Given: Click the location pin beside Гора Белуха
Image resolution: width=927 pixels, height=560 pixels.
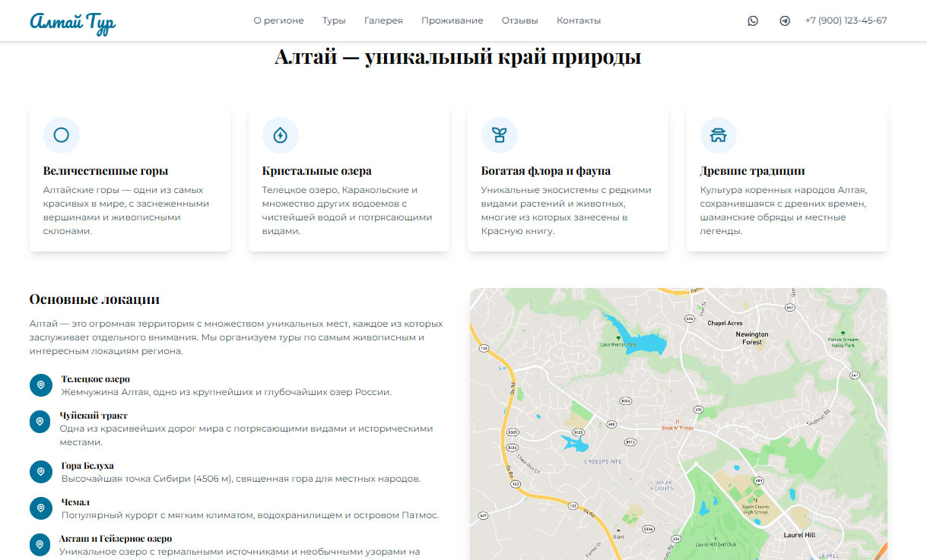Looking at the screenshot, I should 41,472.
